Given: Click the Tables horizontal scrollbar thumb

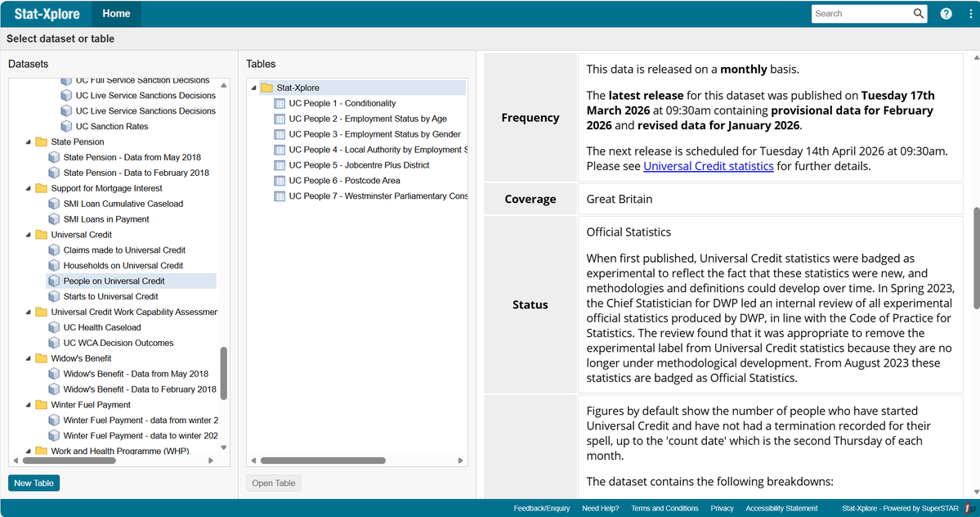Looking at the screenshot, I should 323,461.
